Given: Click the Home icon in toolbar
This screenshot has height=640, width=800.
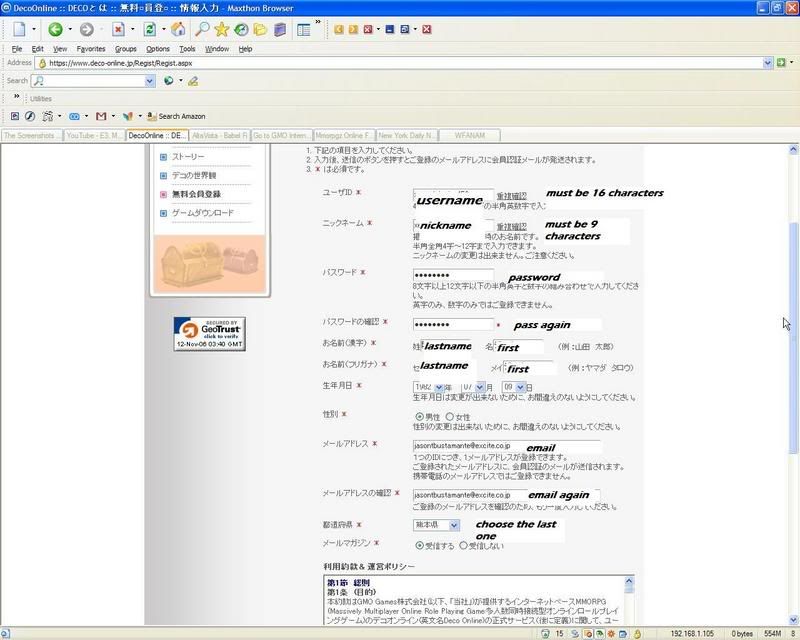Looking at the screenshot, I should pos(178,30).
